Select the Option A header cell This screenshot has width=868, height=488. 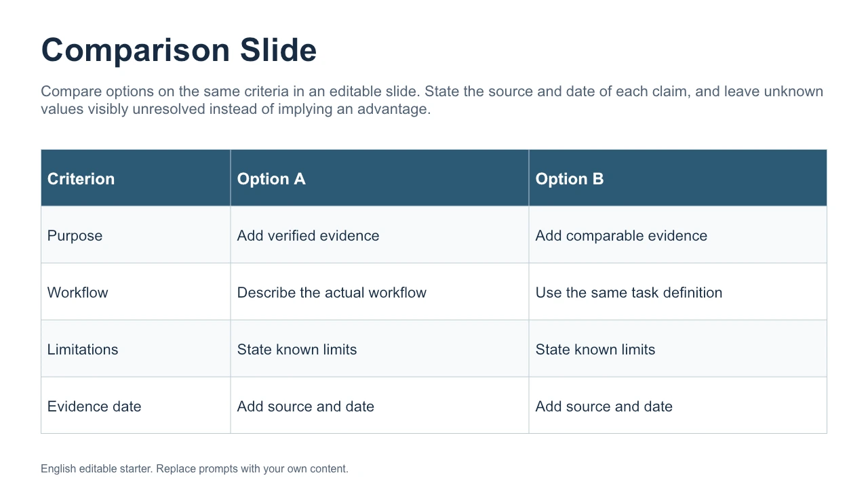click(x=380, y=178)
